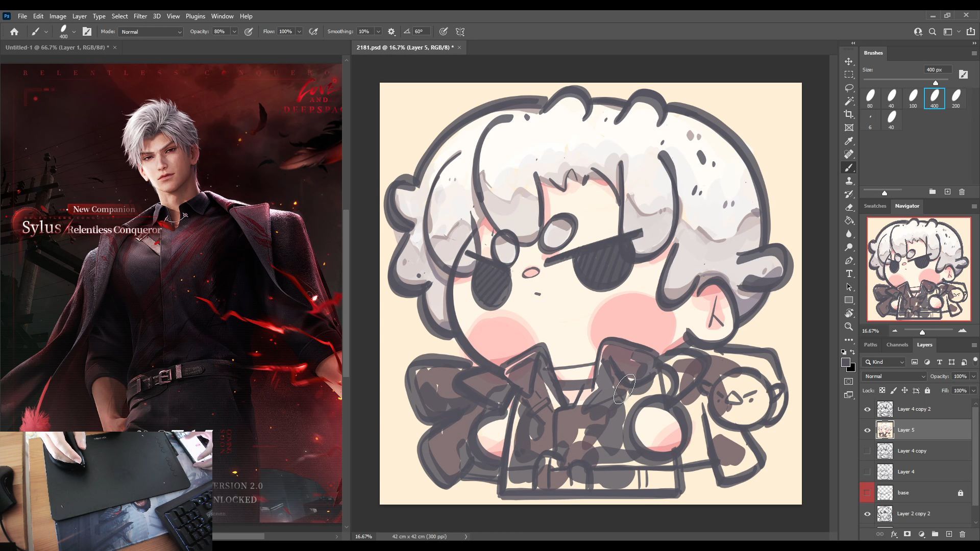The image size is (980, 551).
Task: Toggle pressure controls size button
Action: point(444,32)
